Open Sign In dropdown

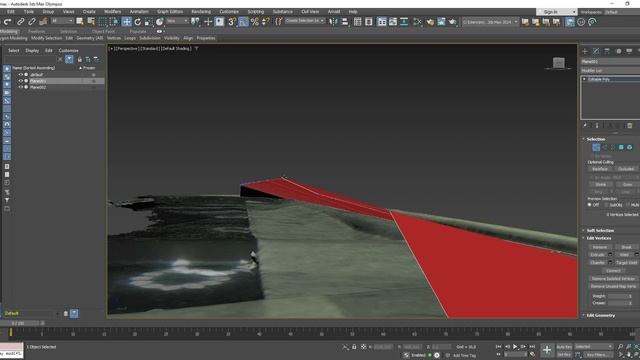pos(556,12)
